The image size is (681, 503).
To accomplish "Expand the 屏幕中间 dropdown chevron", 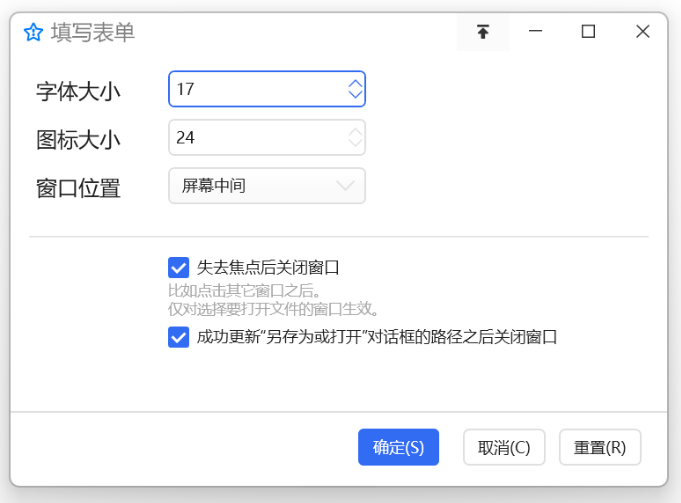I will (x=345, y=186).
